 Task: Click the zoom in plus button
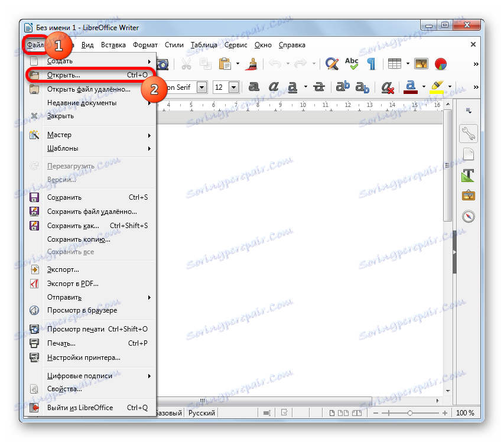click(x=445, y=413)
